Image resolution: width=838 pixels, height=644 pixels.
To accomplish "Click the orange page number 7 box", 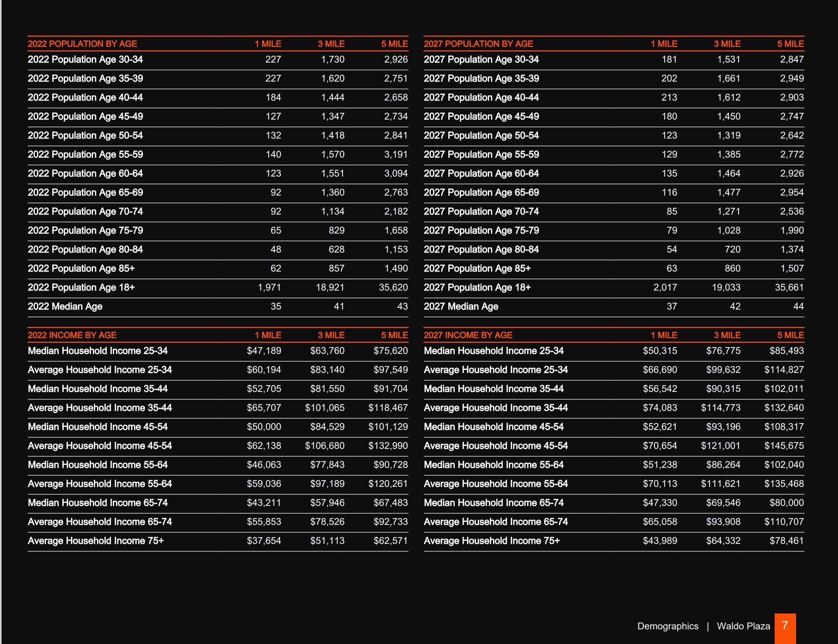I will point(785,627).
